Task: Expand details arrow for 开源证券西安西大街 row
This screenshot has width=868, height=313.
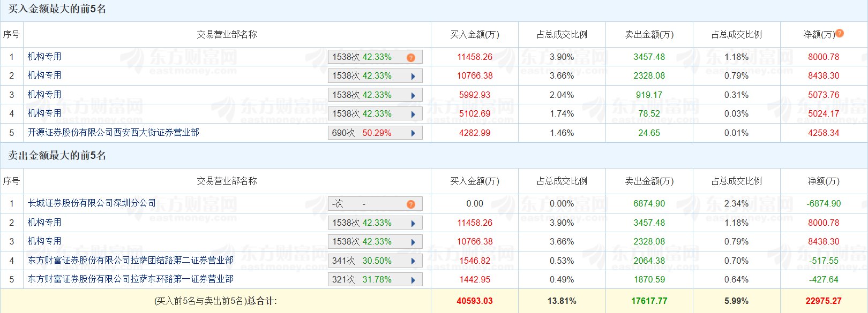Action: click(x=413, y=133)
